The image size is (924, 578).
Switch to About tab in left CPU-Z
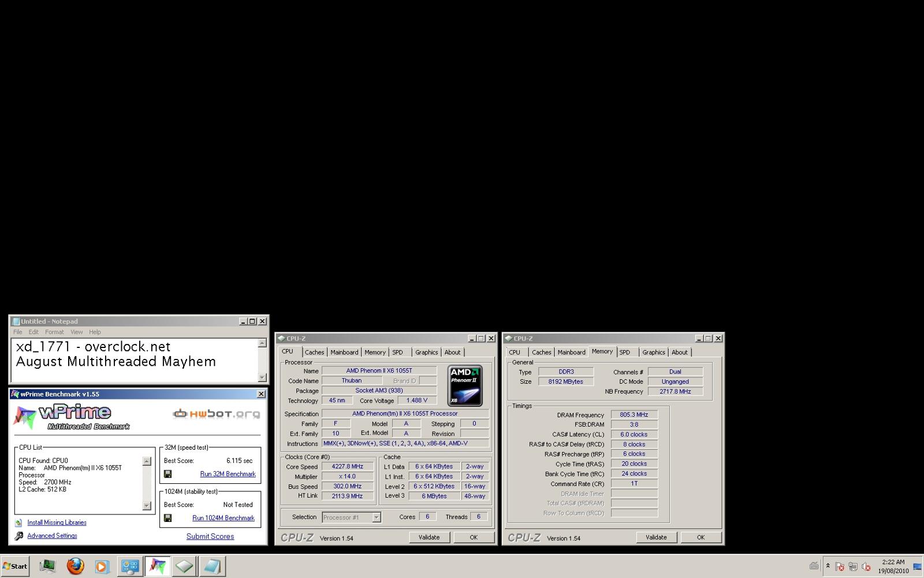[453, 352]
